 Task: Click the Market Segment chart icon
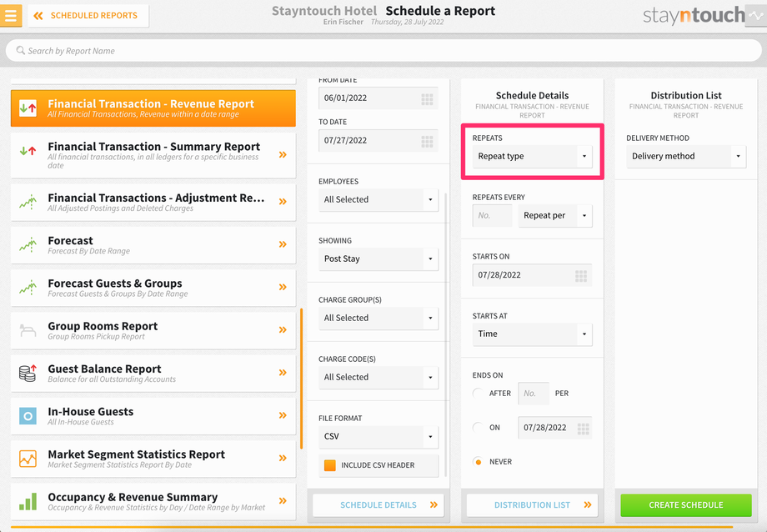(28, 459)
